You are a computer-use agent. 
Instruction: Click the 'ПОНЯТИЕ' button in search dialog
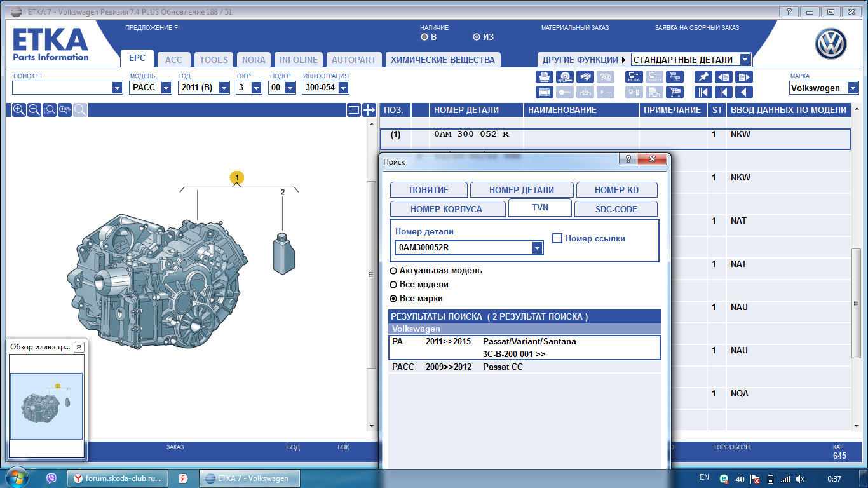429,190
